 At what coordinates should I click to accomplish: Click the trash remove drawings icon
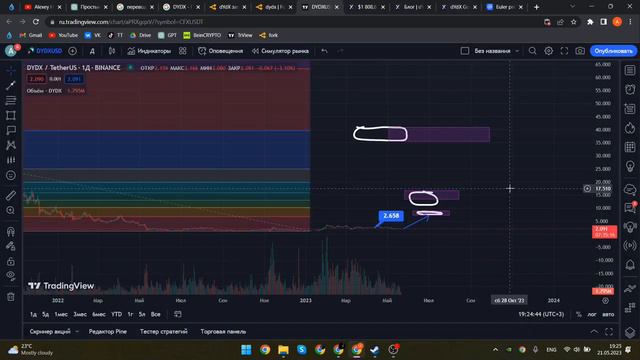tap(11, 297)
